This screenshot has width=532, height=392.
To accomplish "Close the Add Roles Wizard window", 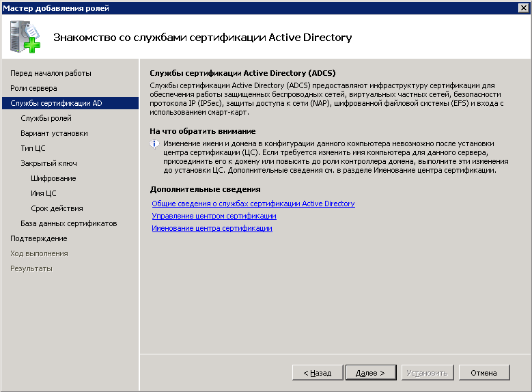I will [x=523, y=8].
